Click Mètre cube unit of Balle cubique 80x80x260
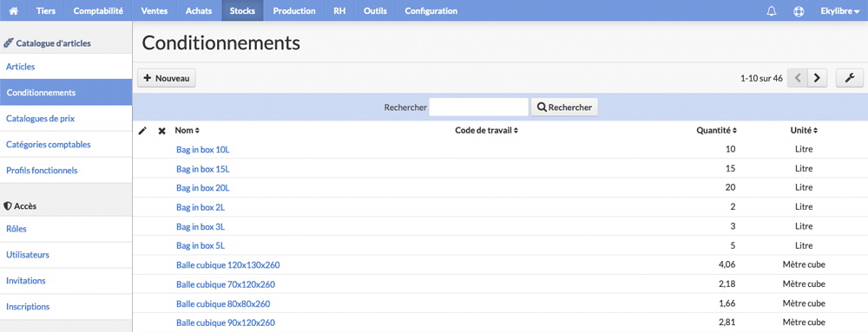This screenshot has height=332, width=868. point(804,303)
